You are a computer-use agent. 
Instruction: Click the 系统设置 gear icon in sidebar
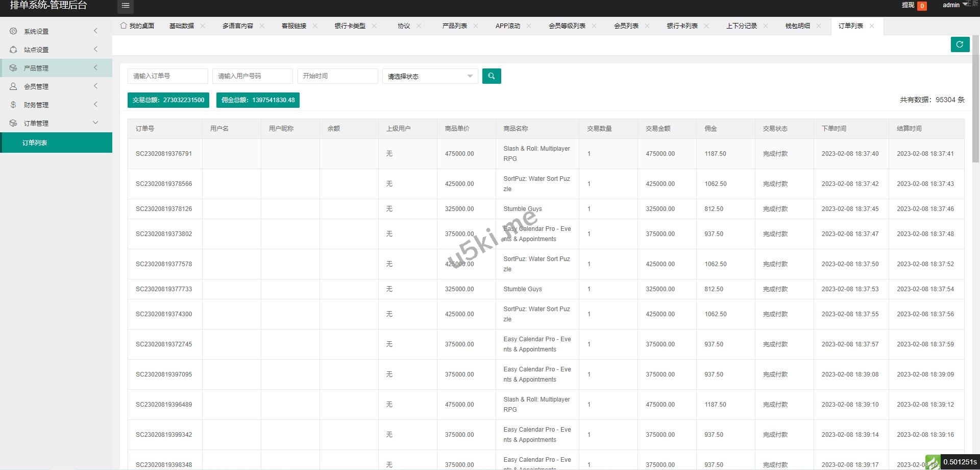(13, 31)
